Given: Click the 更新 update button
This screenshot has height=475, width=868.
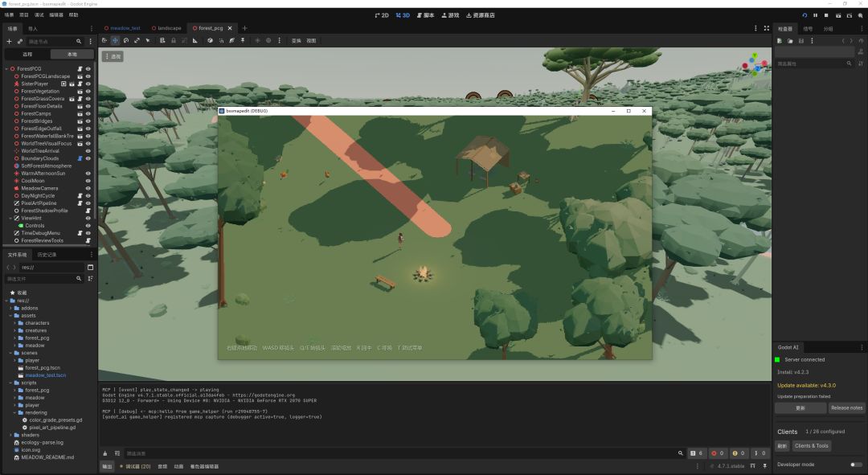Looking at the screenshot, I should click(x=800, y=408).
